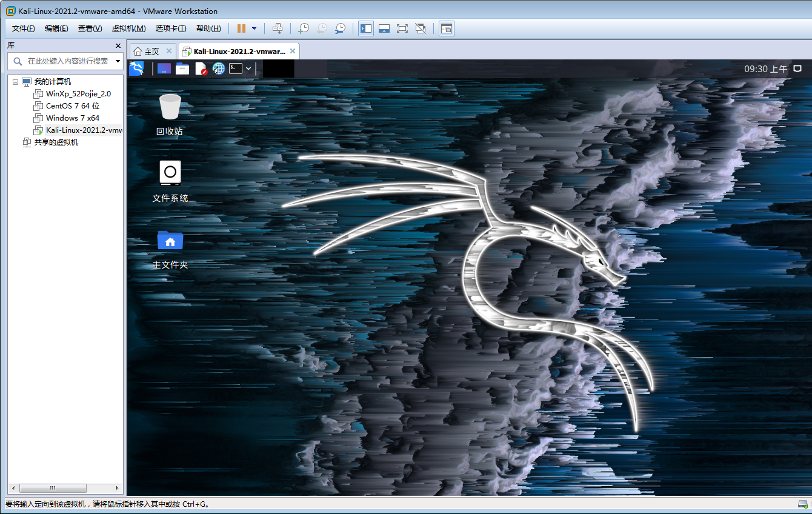Select the 主文件夹 home folder icon

170,249
